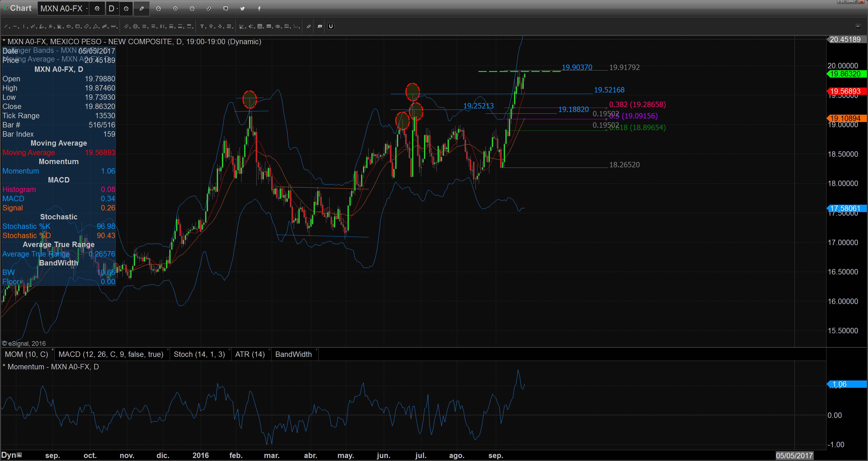Click the eraser remove drawings icon
The width and height of the screenshot is (868, 461).
click(308, 26)
